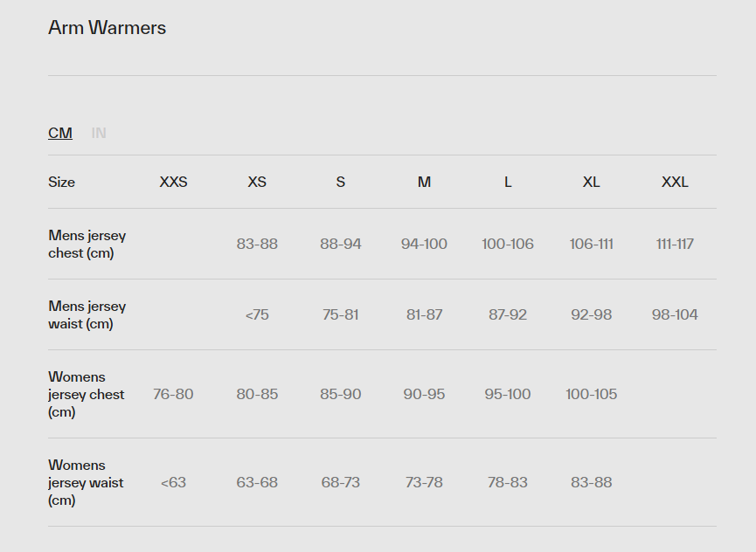Select the <63 womens waist cell
This screenshot has width=756, height=552.
click(173, 482)
